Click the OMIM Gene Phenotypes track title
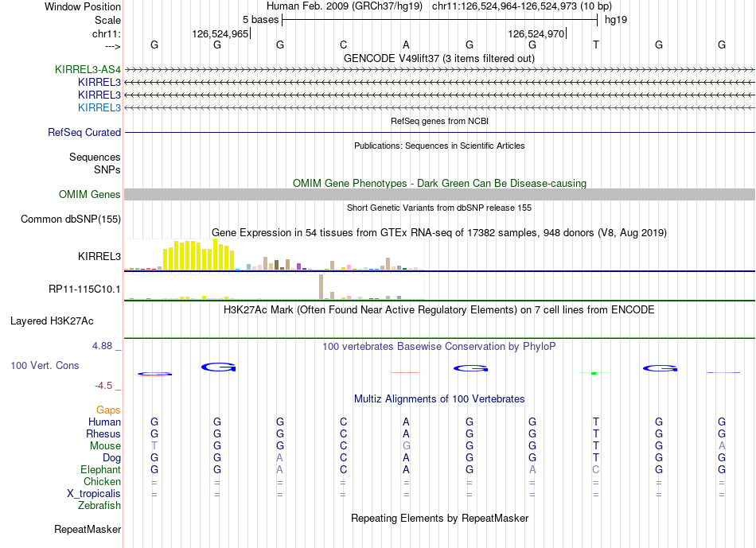This screenshot has width=756, height=548. pyautogui.click(x=440, y=184)
